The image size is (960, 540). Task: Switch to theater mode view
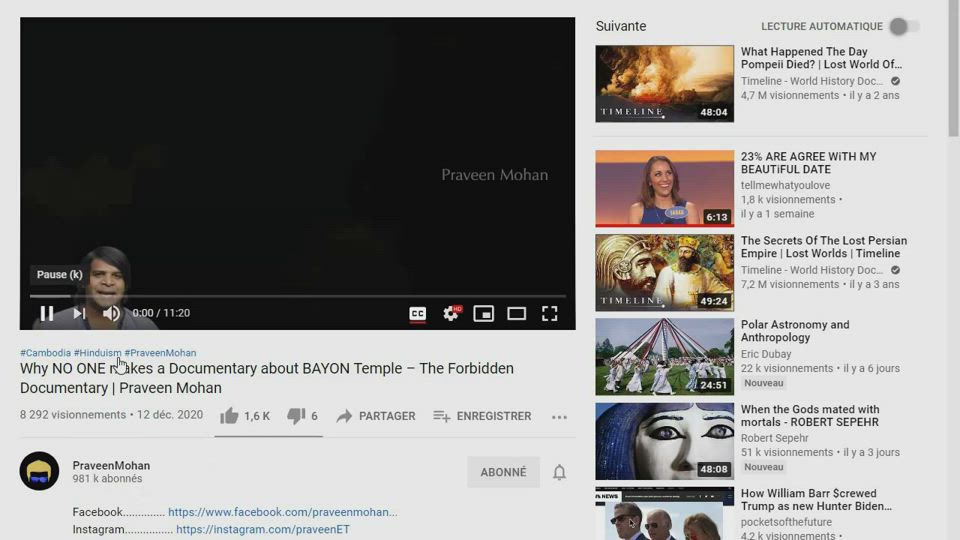(x=517, y=313)
